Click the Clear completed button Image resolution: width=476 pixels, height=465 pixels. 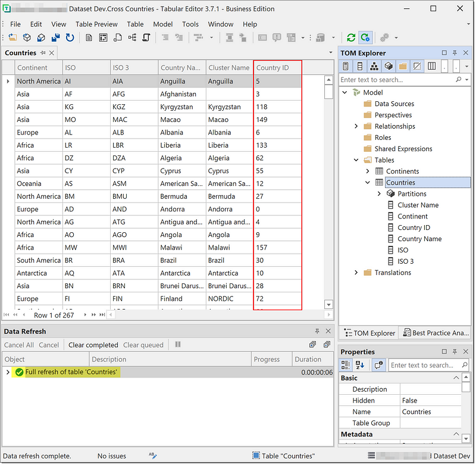coord(93,345)
